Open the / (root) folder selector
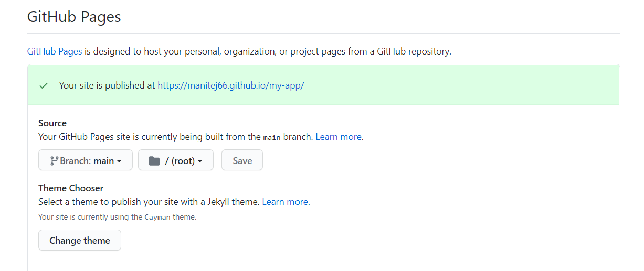This screenshot has height=271, width=644. tap(176, 160)
